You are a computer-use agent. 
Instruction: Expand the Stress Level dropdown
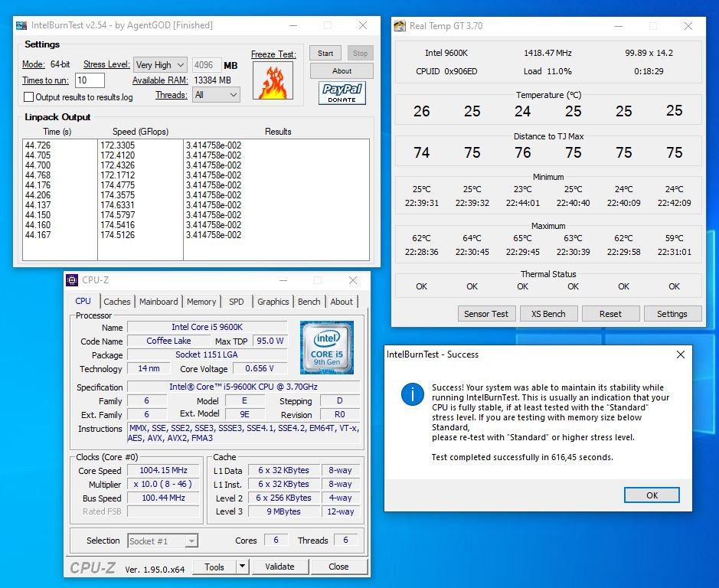pos(160,65)
